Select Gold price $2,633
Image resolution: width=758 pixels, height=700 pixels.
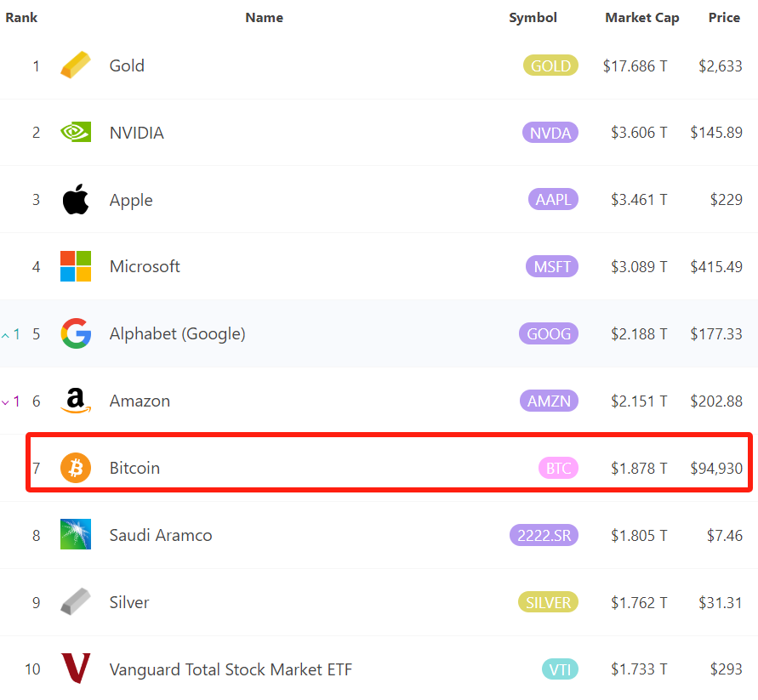721,65
